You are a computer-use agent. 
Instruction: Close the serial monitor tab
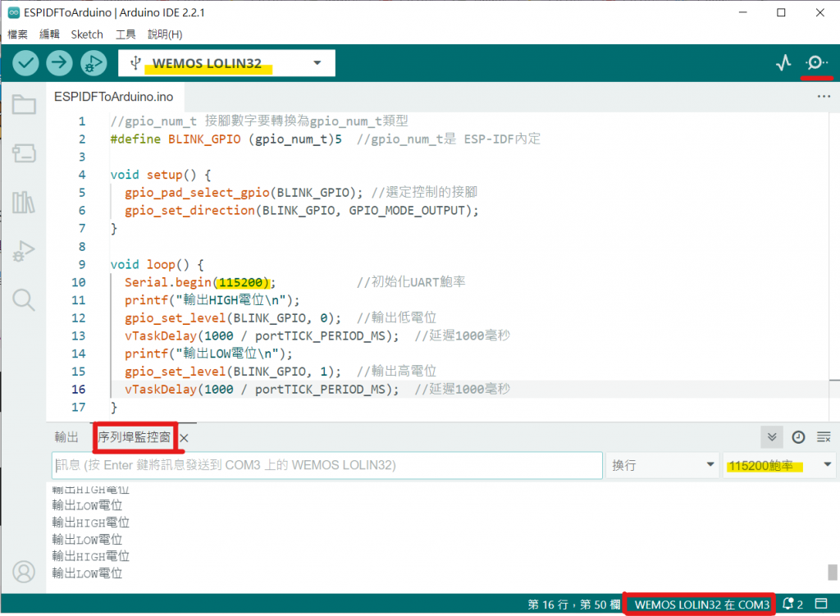coord(184,438)
